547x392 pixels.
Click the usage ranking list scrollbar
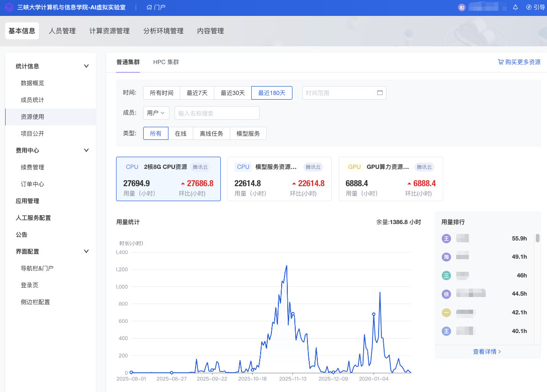coord(538,239)
